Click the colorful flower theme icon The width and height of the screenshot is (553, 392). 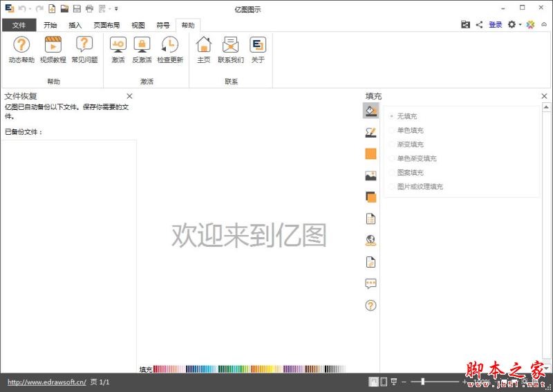530,24
